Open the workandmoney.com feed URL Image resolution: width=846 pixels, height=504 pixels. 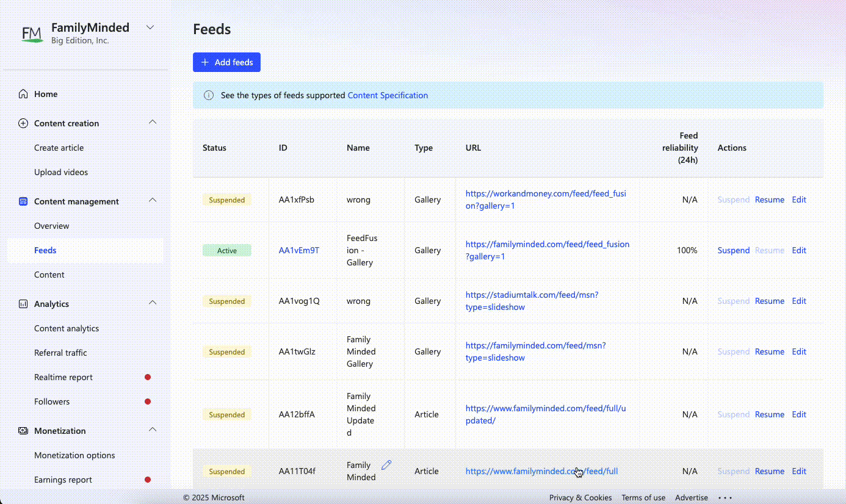pos(546,200)
